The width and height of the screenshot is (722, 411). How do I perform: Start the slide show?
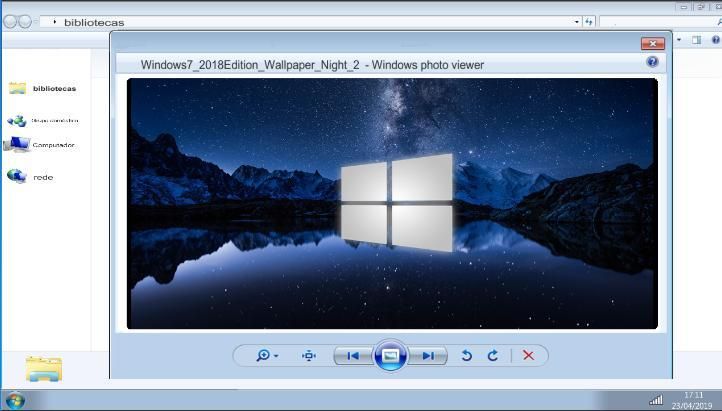[x=390, y=355]
